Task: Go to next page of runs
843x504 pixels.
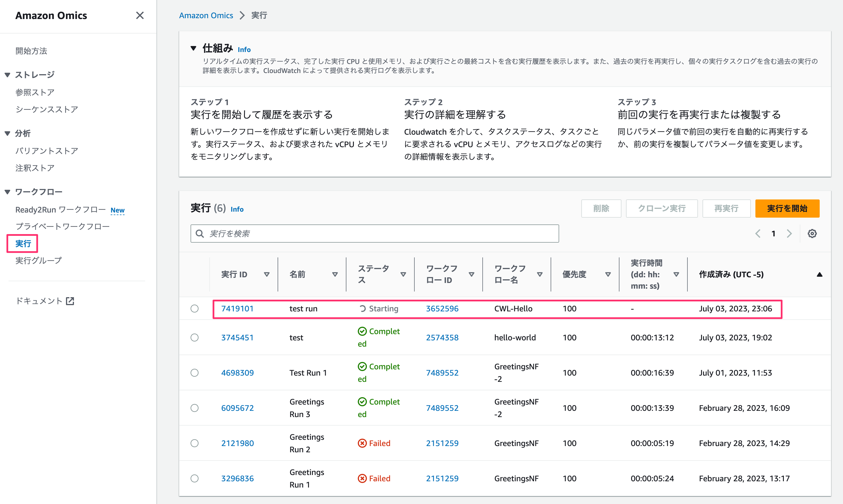Action: (x=789, y=233)
